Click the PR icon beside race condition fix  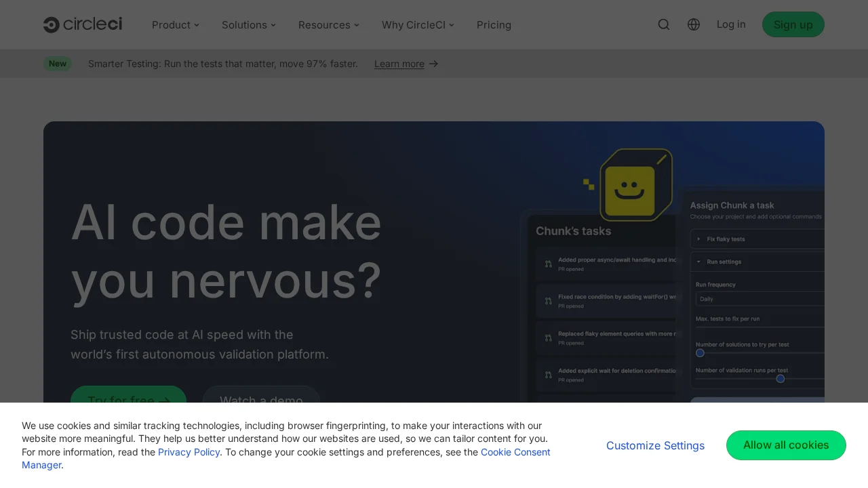coord(549,301)
